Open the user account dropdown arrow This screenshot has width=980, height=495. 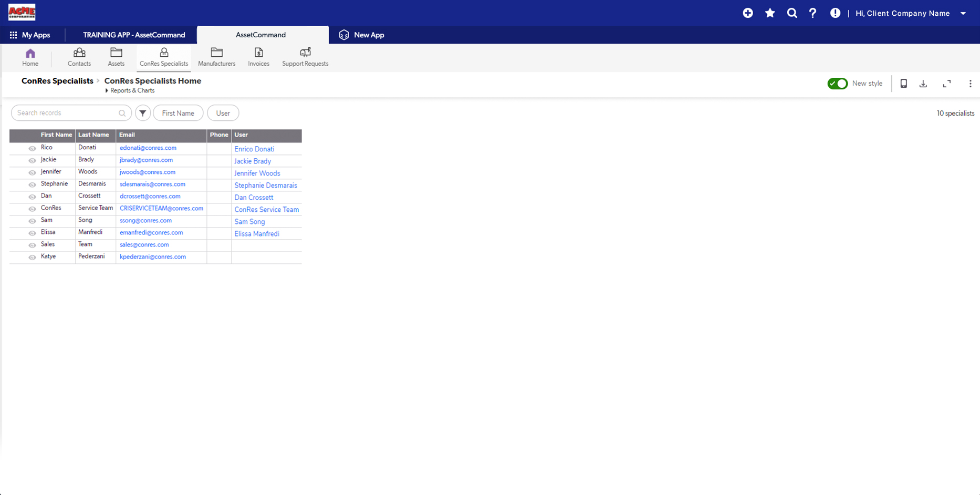(x=963, y=14)
